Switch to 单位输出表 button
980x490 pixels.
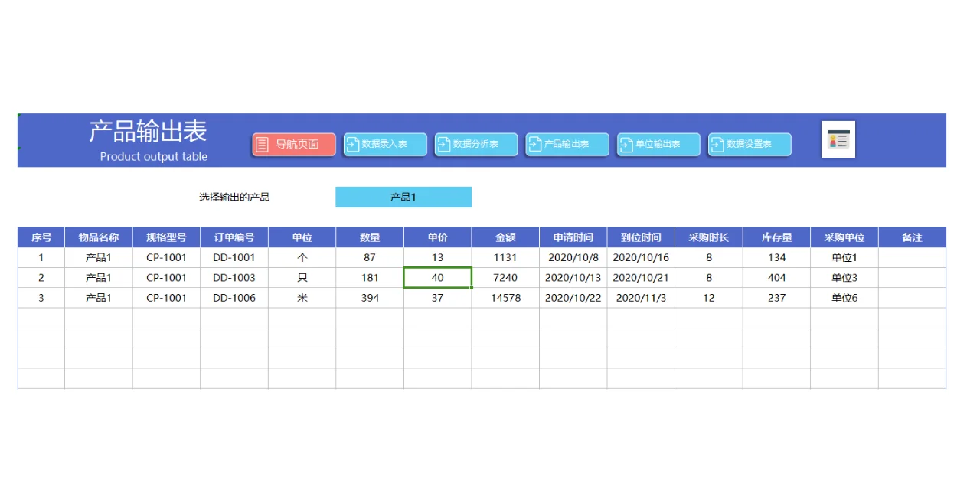658,144
